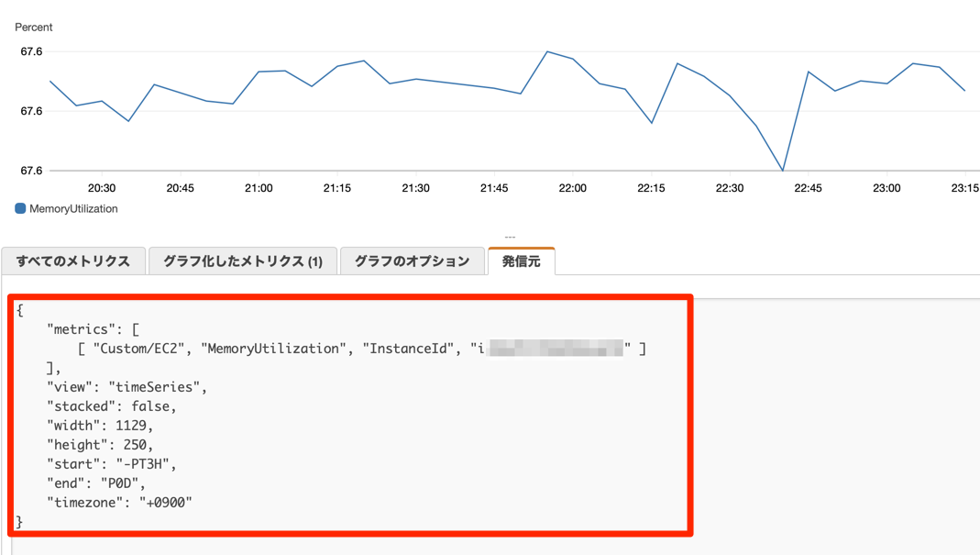This screenshot has width=980, height=555.
Task: Click "InstanceId" dimension in the JSON
Action: tap(408, 349)
